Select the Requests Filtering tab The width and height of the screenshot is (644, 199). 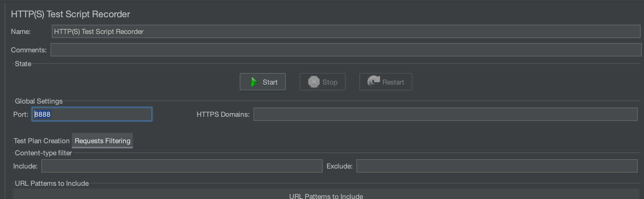(x=102, y=141)
